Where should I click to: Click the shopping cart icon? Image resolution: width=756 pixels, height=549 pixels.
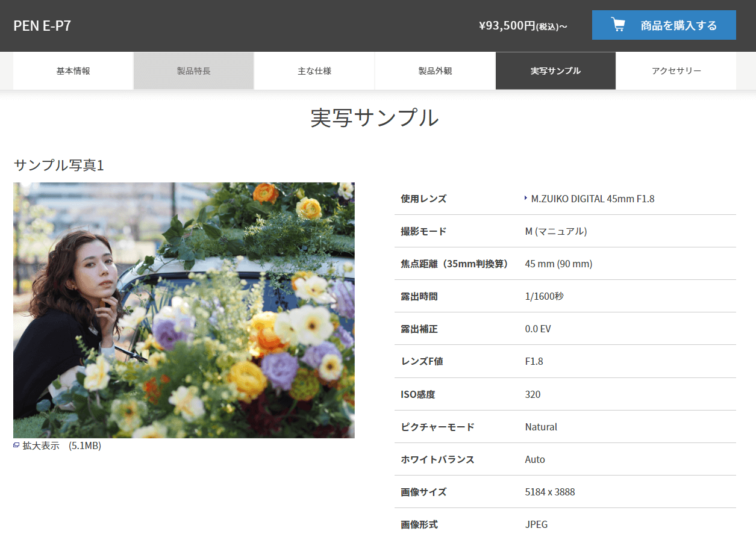click(x=618, y=25)
